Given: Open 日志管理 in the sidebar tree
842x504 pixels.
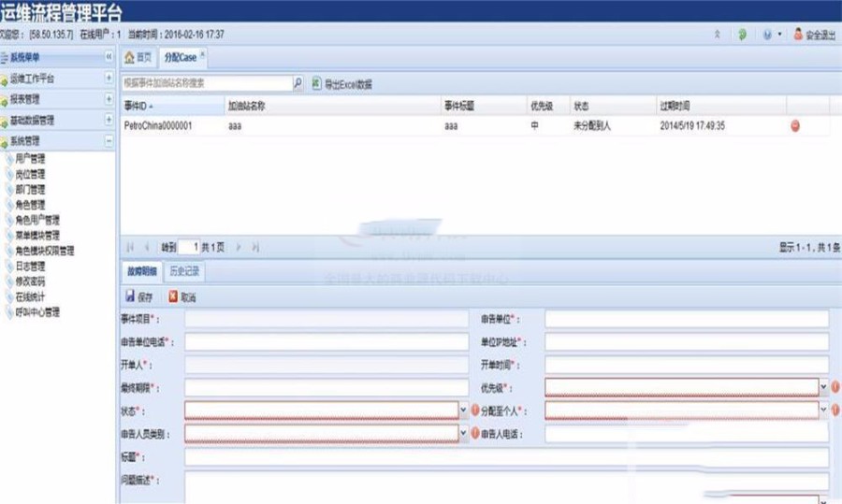Looking at the screenshot, I should (x=30, y=266).
